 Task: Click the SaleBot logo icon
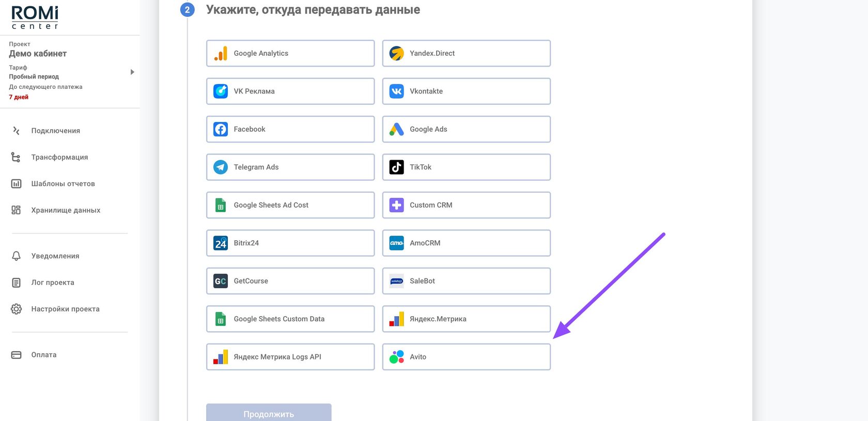pyautogui.click(x=397, y=281)
